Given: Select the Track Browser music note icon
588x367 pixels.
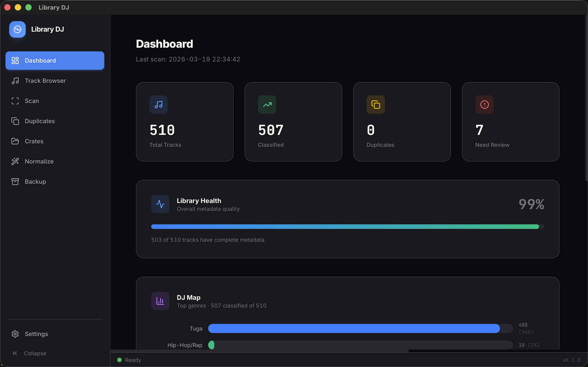Looking at the screenshot, I should click(x=15, y=81).
